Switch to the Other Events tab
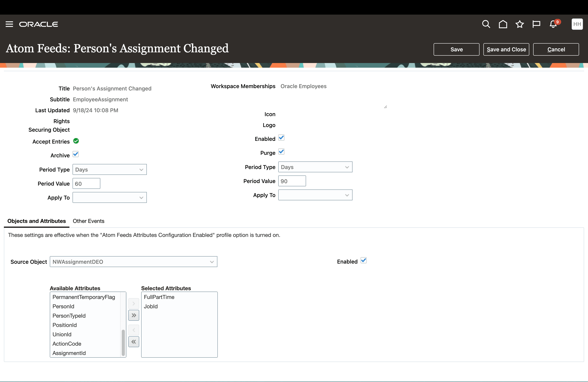The height and width of the screenshot is (382, 588). [88, 221]
